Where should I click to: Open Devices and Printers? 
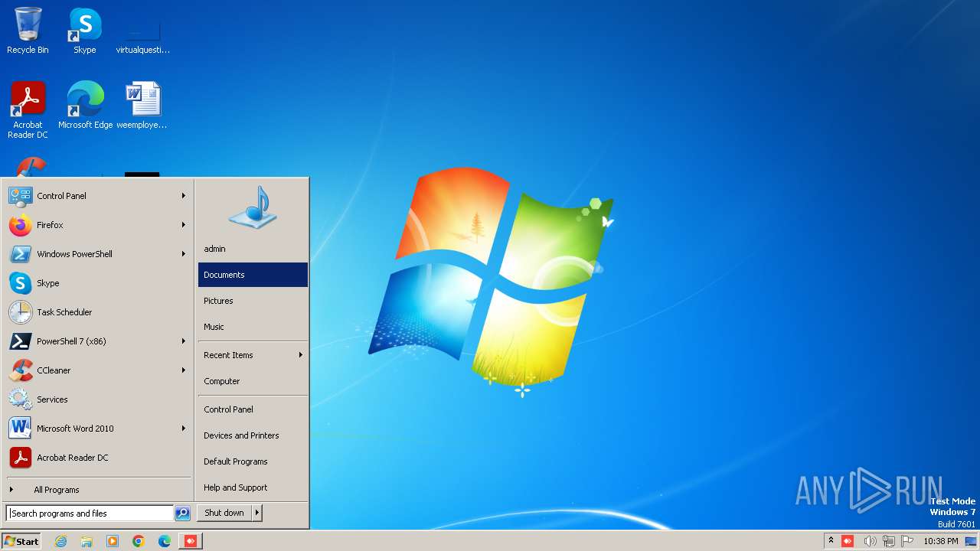[x=253, y=435]
